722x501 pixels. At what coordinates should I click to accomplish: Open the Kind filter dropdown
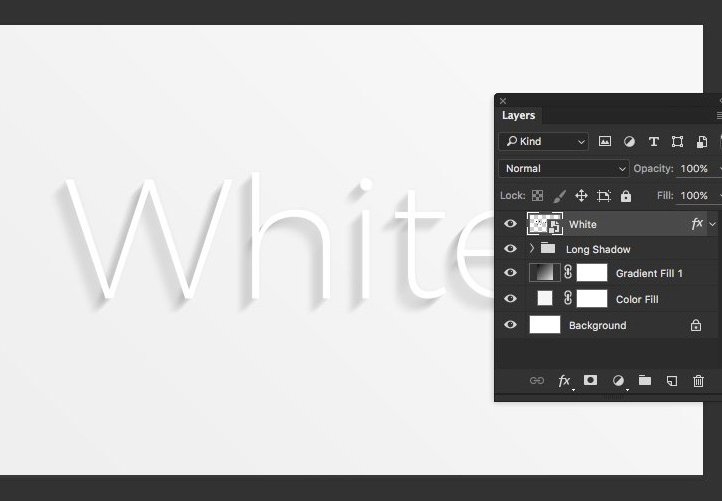click(x=544, y=142)
